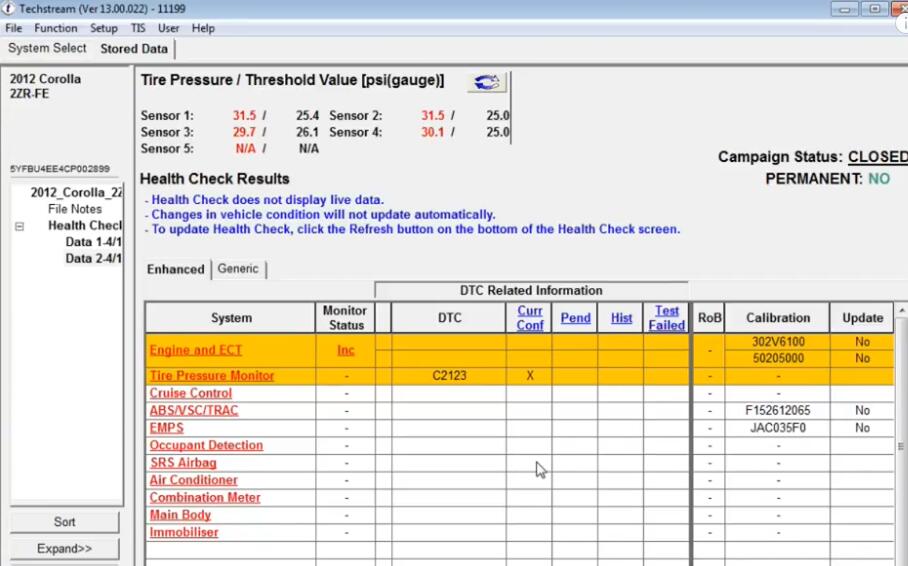Click the Update column header
Viewport: 908px width, 566px height.
coord(862,317)
